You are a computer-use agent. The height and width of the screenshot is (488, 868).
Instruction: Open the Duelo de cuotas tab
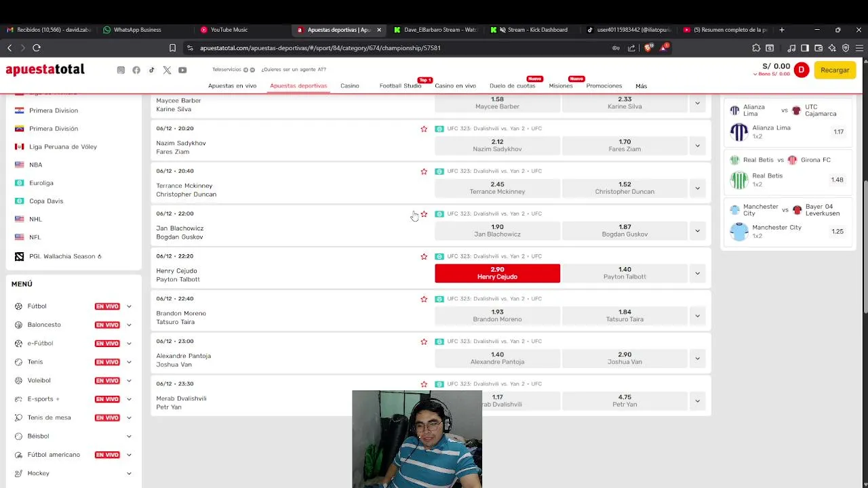(x=513, y=86)
